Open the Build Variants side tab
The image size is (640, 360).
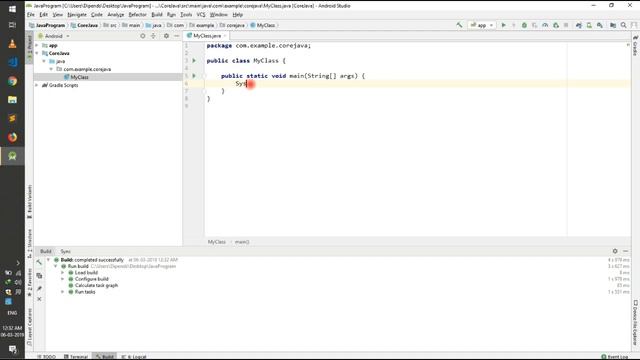29,202
